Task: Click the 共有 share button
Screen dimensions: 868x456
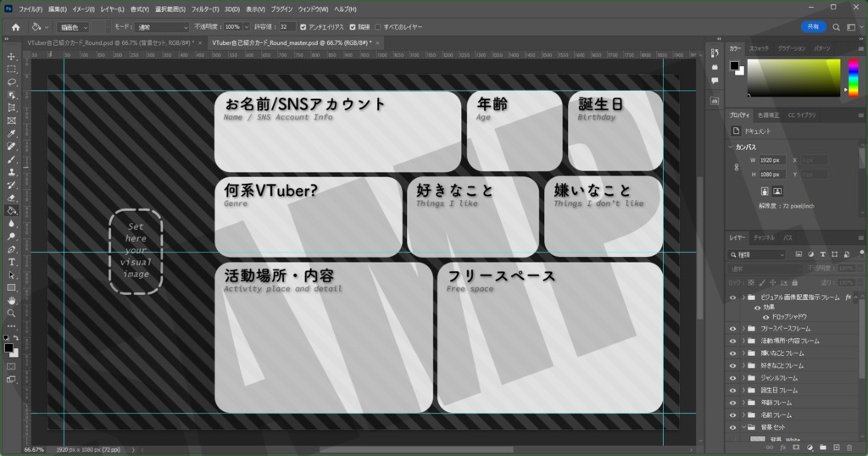Action: (813, 27)
